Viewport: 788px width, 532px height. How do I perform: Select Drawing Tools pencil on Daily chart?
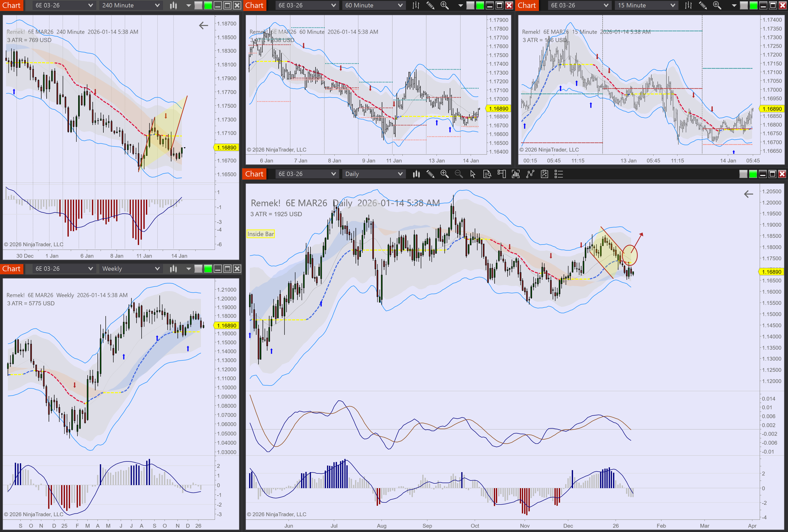(x=430, y=174)
